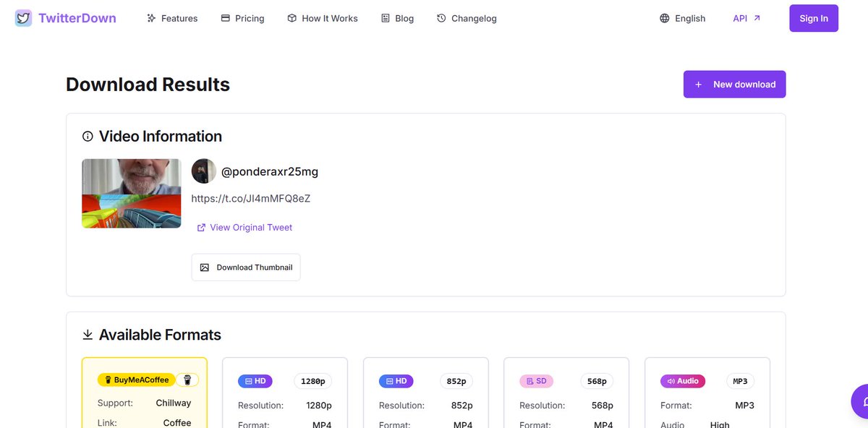The height and width of the screenshot is (428, 868).
Task: Select the SD badge on the 568p card
Action: click(x=537, y=381)
